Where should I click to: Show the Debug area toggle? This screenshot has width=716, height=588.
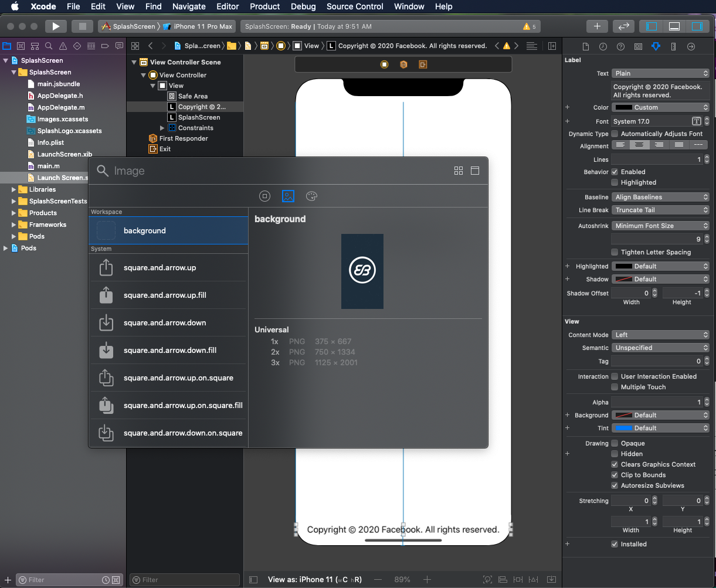[x=674, y=26]
